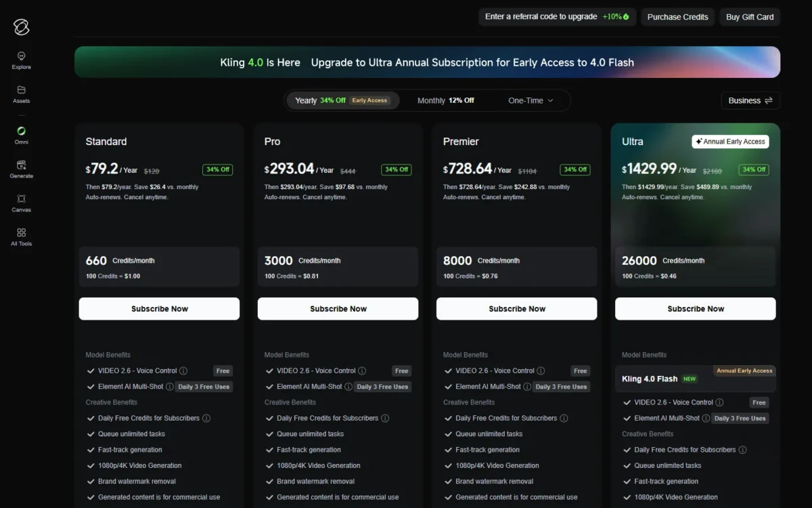
Task: Click the swap arrows icon on Business button
Action: tap(769, 100)
